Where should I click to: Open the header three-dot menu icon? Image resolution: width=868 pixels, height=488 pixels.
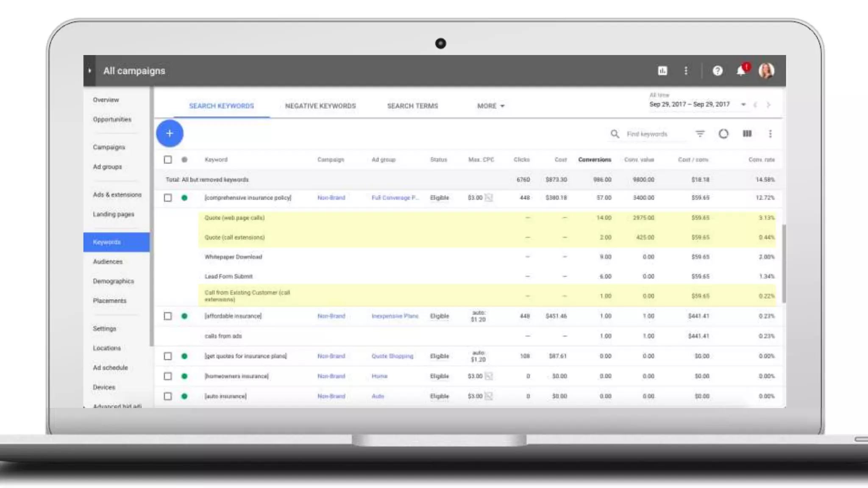click(x=686, y=71)
